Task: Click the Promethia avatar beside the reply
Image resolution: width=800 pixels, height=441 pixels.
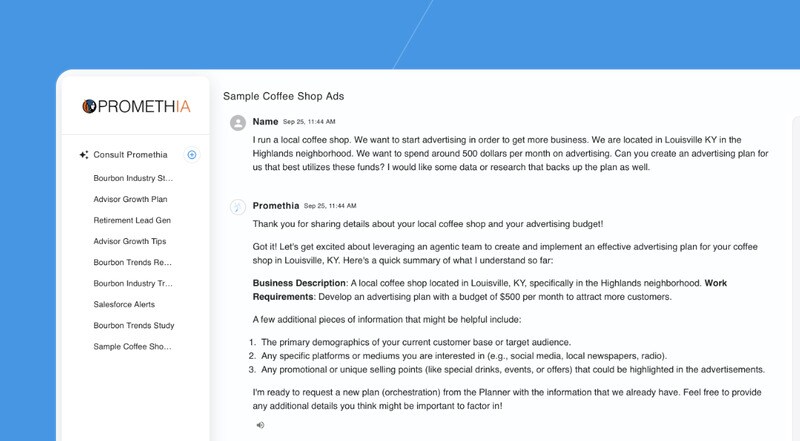Action: [x=238, y=207]
